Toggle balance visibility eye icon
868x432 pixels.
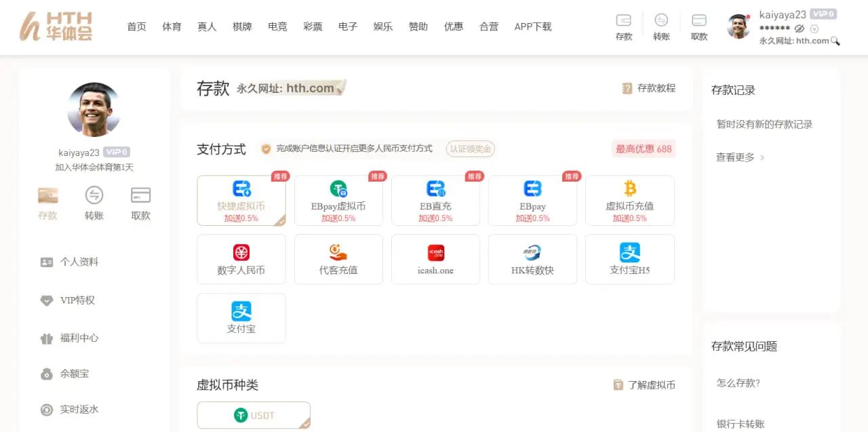click(800, 28)
